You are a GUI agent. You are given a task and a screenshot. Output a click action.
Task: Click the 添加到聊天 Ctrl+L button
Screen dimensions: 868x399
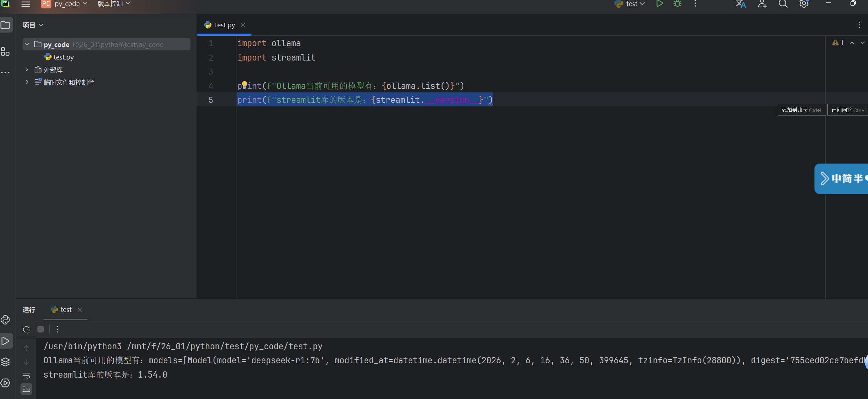pos(802,110)
